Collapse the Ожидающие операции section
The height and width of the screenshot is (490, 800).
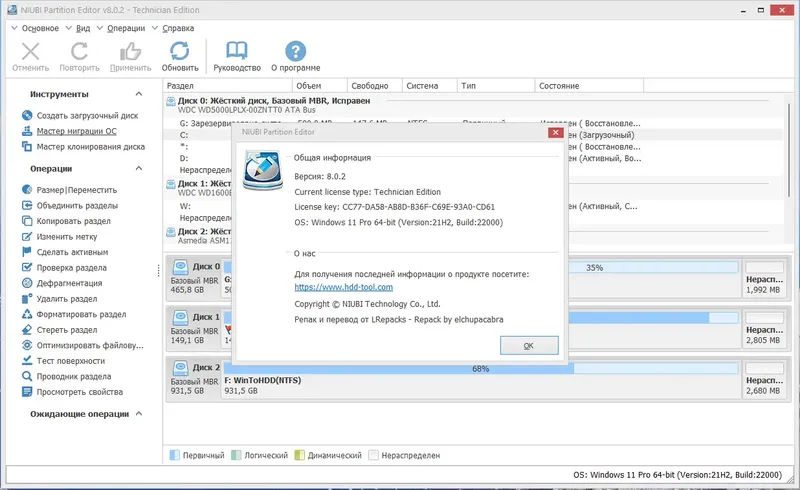(x=139, y=414)
